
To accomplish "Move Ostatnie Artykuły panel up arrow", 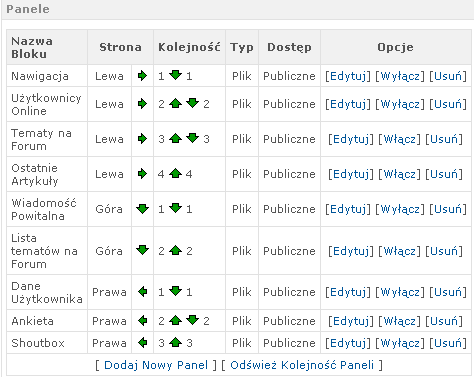I will tap(175, 173).
